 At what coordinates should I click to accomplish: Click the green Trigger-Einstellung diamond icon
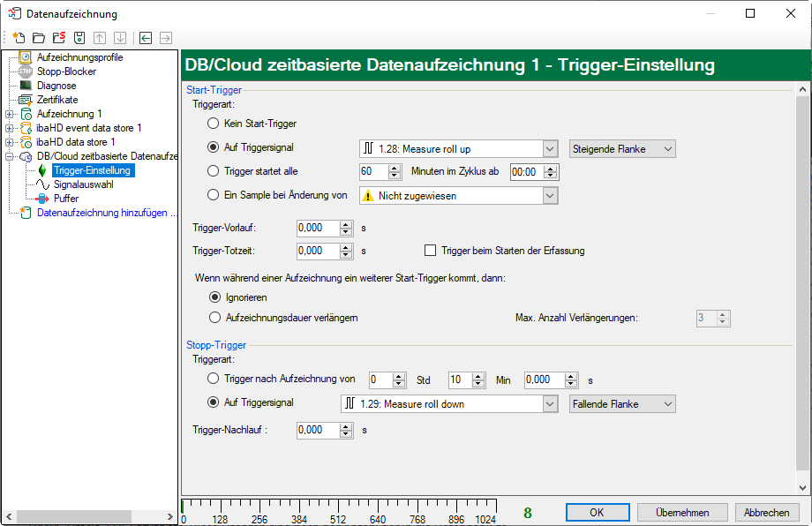click(42, 170)
